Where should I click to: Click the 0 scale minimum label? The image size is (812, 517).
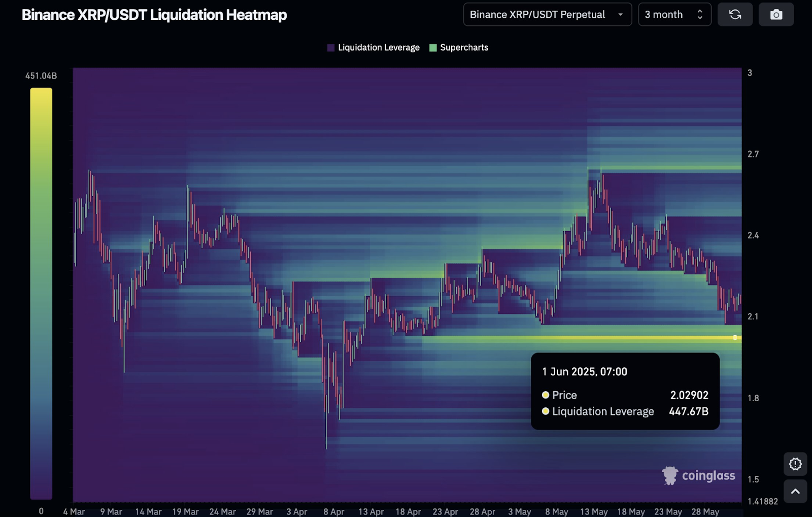pos(41,511)
